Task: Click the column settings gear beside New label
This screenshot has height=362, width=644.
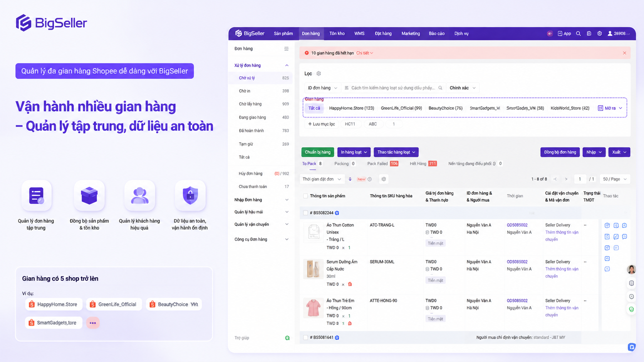Action: (x=384, y=179)
